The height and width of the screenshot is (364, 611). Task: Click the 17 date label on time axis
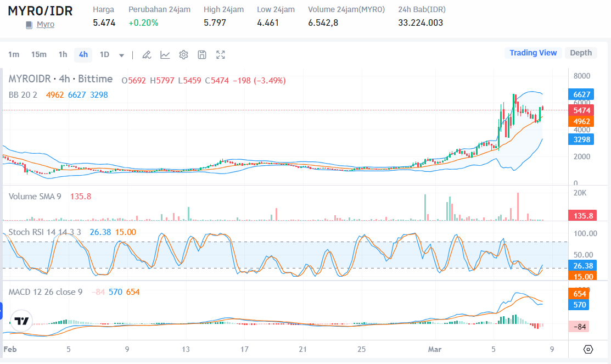coord(244,349)
